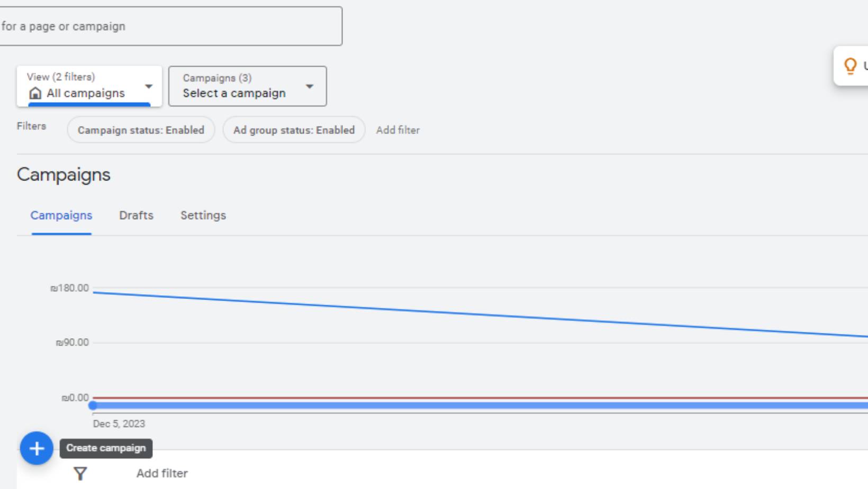Open the View (2 filters) selector

point(89,86)
